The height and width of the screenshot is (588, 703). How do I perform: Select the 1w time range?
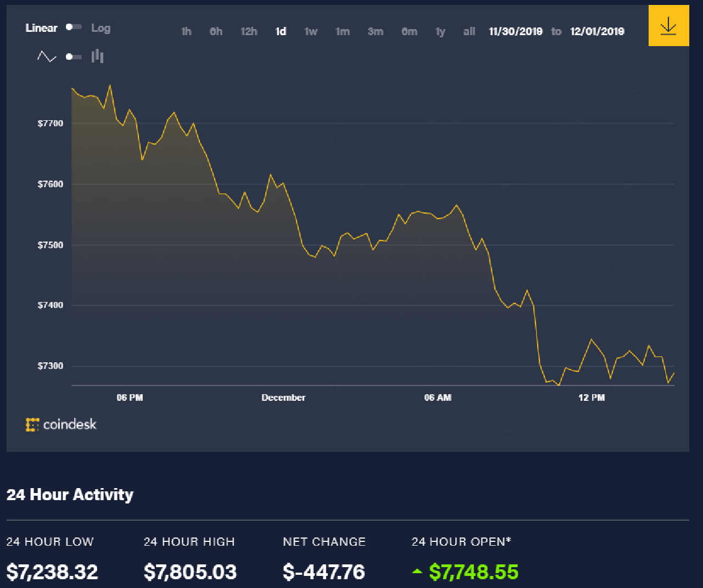click(x=311, y=31)
